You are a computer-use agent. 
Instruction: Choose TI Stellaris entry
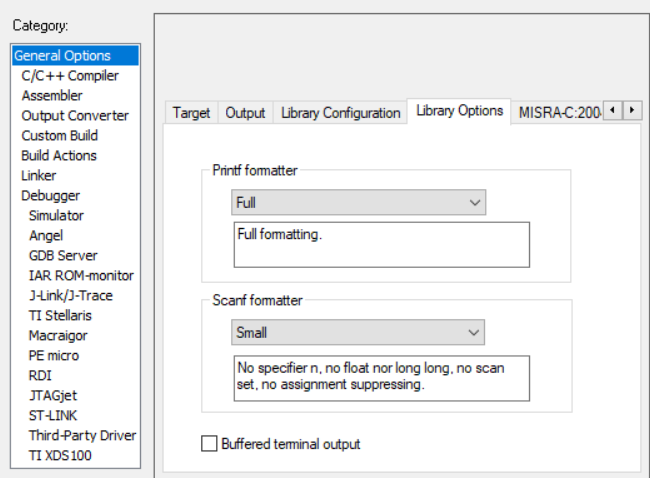click(x=60, y=315)
